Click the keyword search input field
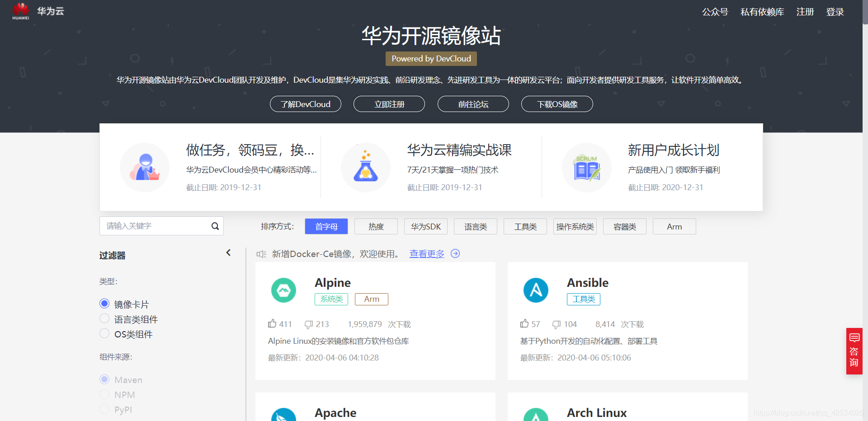This screenshot has width=868, height=421. [x=161, y=226]
